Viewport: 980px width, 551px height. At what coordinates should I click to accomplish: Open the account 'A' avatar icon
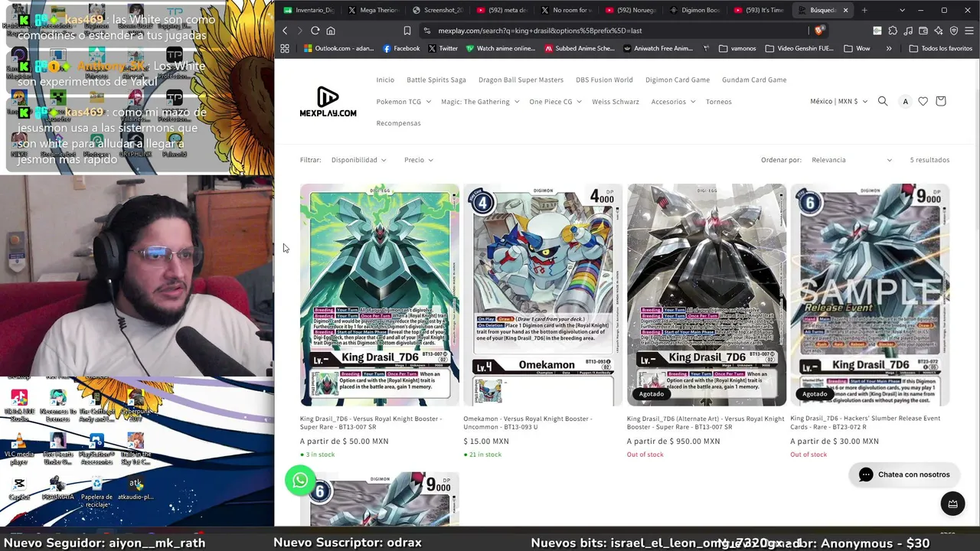pos(906,101)
